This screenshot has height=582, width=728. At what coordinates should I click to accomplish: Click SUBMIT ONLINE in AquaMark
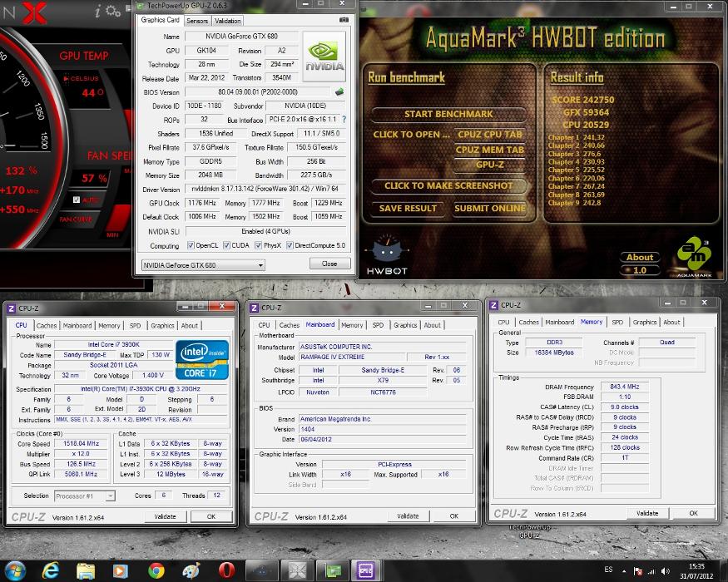pos(490,209)
